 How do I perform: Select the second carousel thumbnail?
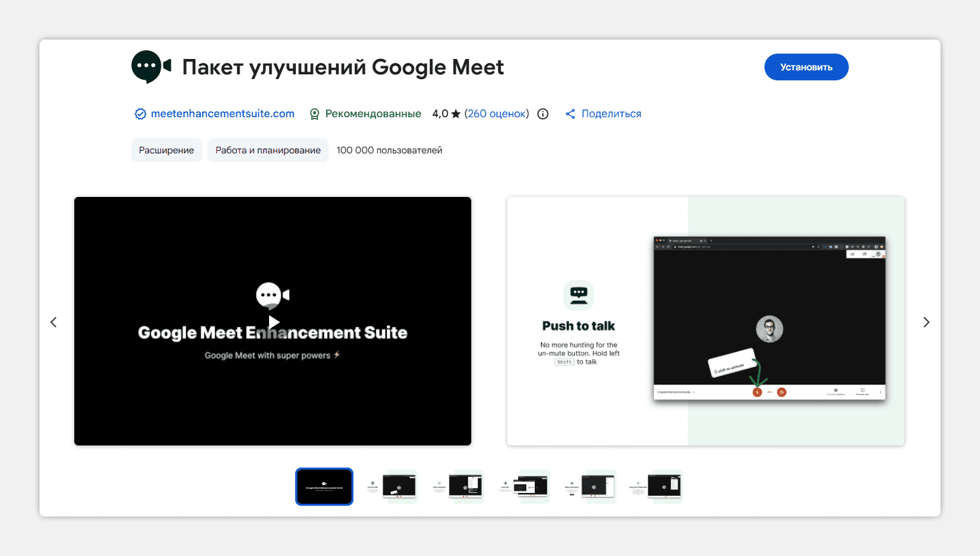pos(391,486)
